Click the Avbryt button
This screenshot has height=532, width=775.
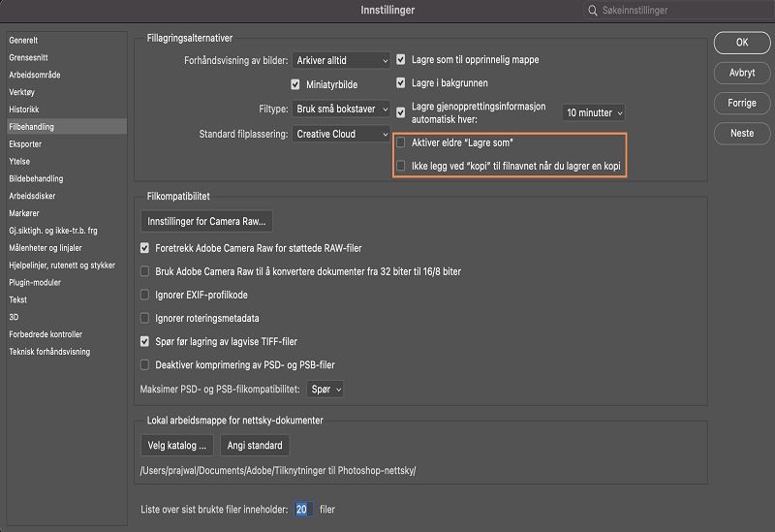point(741,73)
